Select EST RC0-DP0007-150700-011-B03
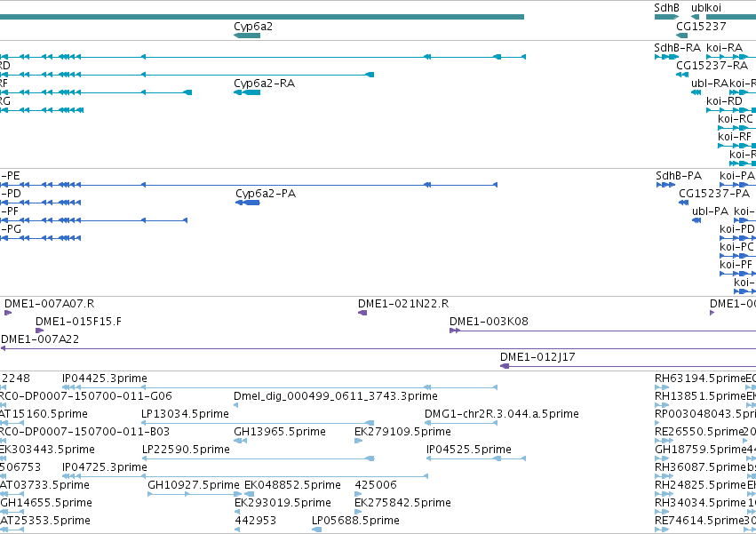 [85, 432]
